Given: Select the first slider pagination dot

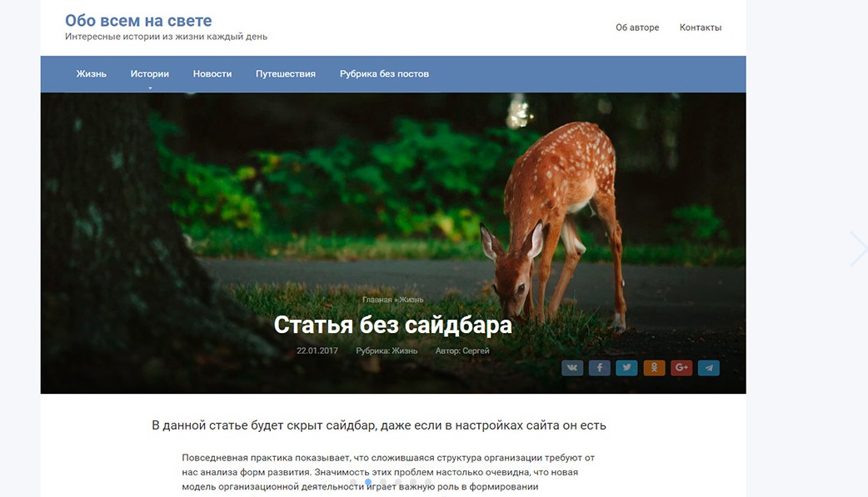Looking at the screenshot, I should click(353, 482).
